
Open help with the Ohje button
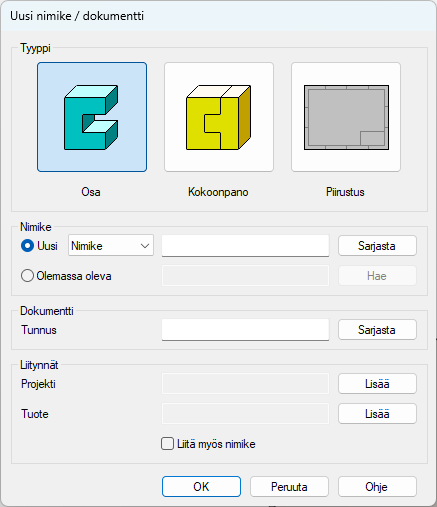377,487
